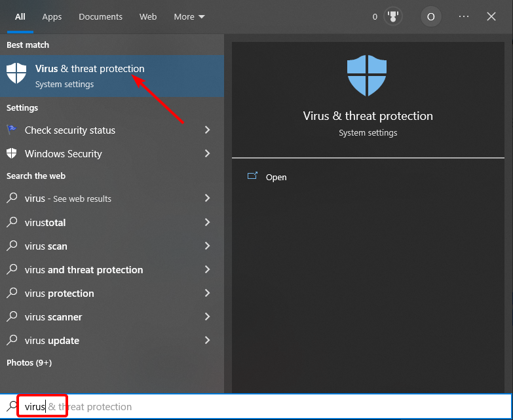513x420 pixels.
Task: Click the user account circle icon
Action: (430, 17)
